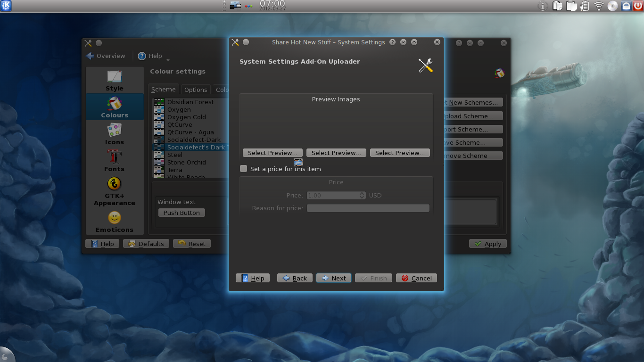Image resolution: width=644 pixels, height=362 pixels.
Task: Open the first Klipper clipboard tray icon
Action: [x=558, y=6]
